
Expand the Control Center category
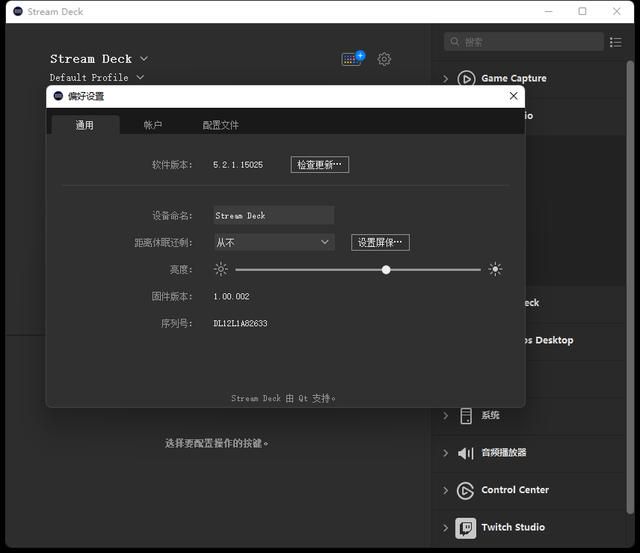tap(445, 491)
